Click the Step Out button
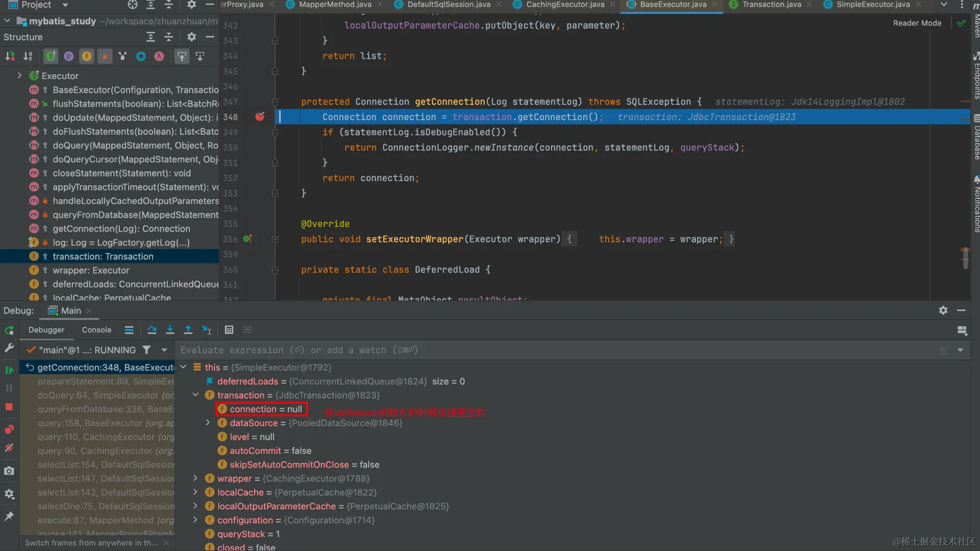The height and width of the screenshot is (551, 980). (x=188, y=330)
